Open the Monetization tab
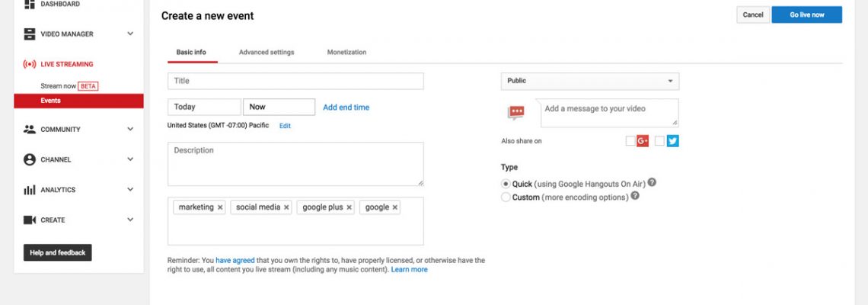 (346, 53)
